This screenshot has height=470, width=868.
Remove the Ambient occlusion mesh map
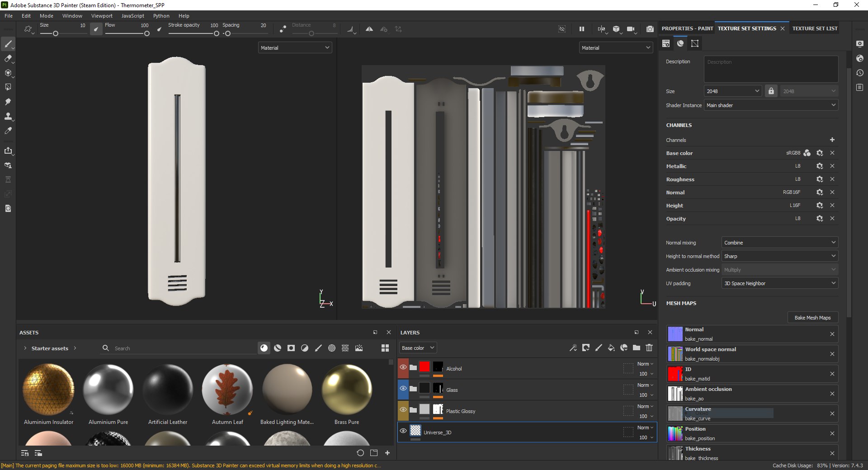pos(832,394)
